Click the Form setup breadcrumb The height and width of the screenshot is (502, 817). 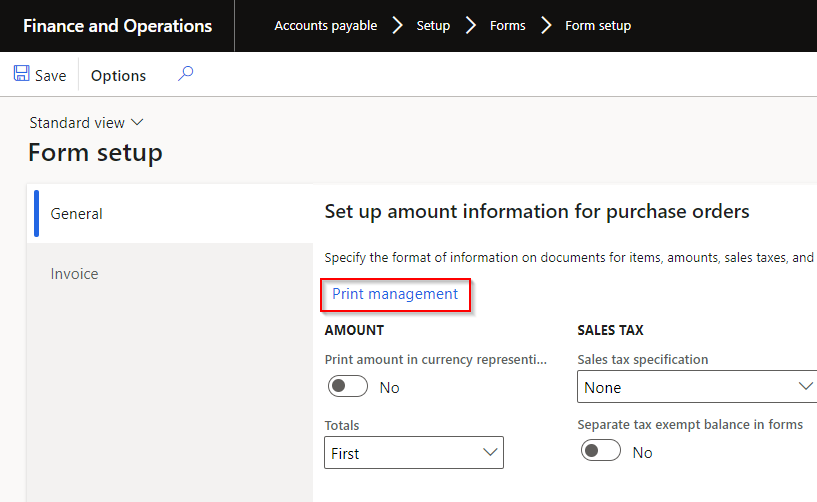598,26
